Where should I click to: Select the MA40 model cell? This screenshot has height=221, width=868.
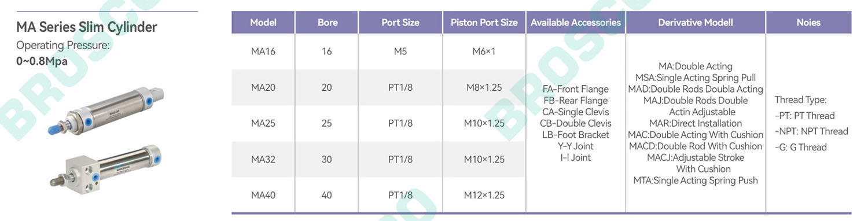pyautogui.click(x=263, y=195)
